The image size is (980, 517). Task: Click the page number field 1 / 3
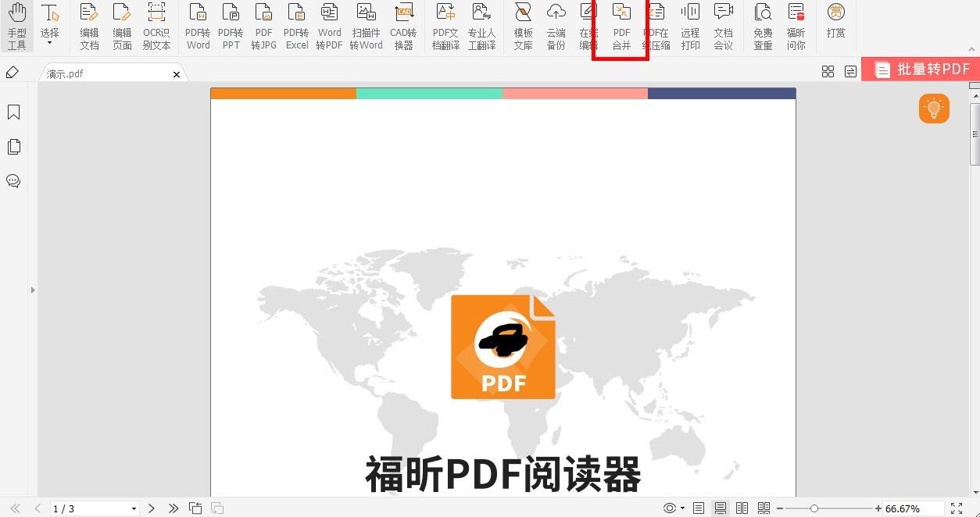click(89, 508)
